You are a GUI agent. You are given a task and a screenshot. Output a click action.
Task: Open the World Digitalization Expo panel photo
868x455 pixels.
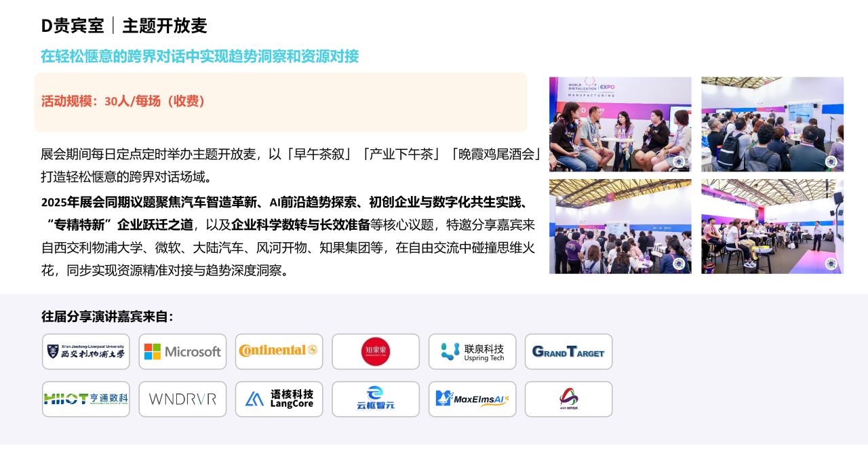click(620, 124)
